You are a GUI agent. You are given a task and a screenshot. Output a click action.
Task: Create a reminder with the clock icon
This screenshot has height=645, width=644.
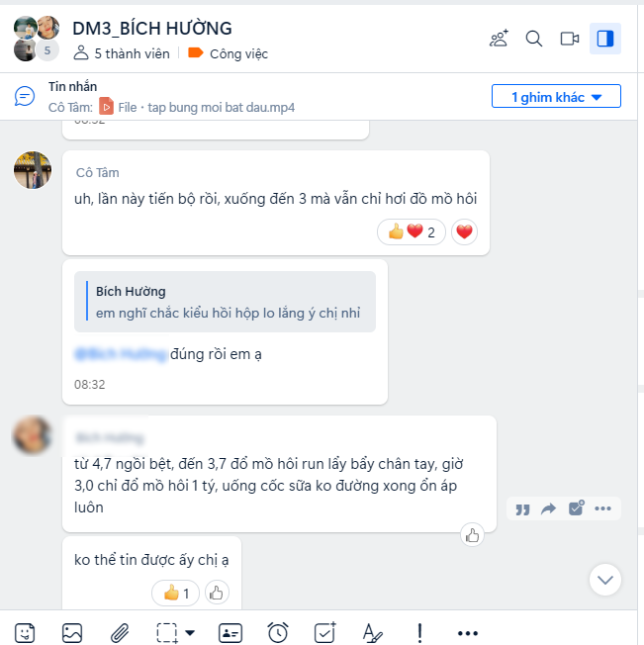[278, 632]
